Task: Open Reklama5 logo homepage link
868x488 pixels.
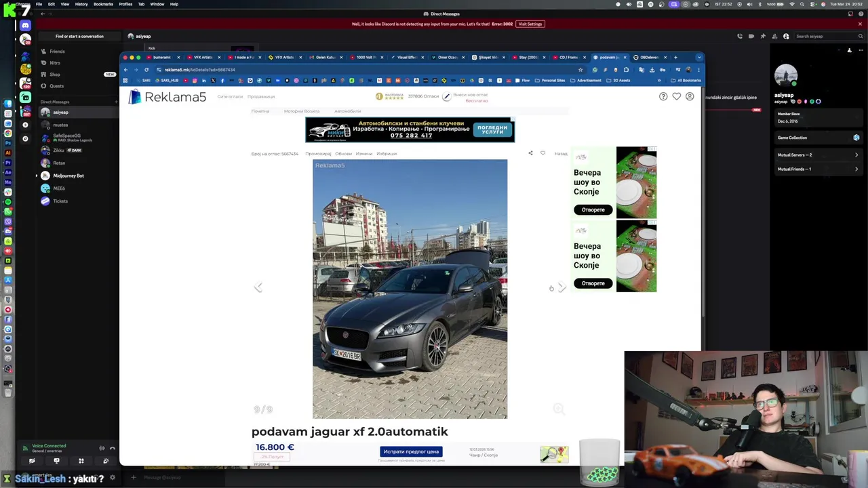Action: pos(167,97)
